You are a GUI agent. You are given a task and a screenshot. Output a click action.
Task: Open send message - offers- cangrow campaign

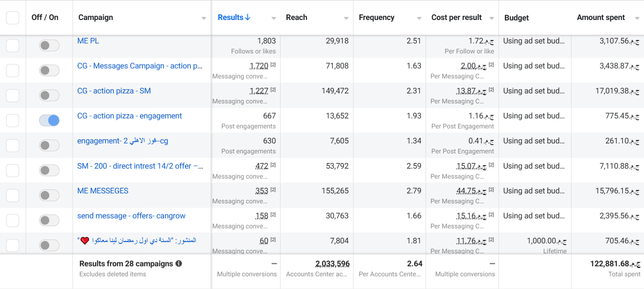coord(131,216)
